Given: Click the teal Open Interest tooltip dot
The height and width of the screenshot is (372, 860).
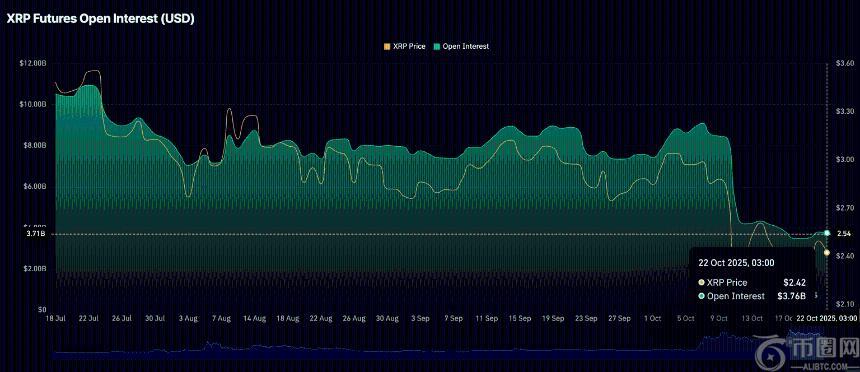Looking at the screenshot, I should coord(701,296).
